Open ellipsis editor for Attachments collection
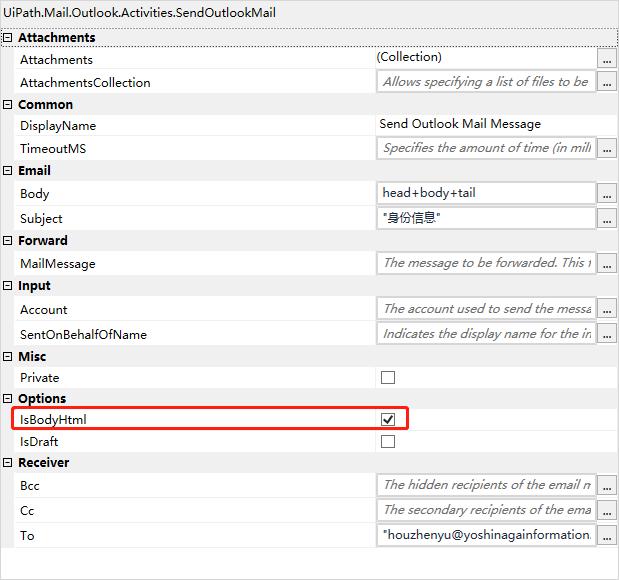Image resolution: width=619 pixels, height=580 pixels. pos(607,58)
